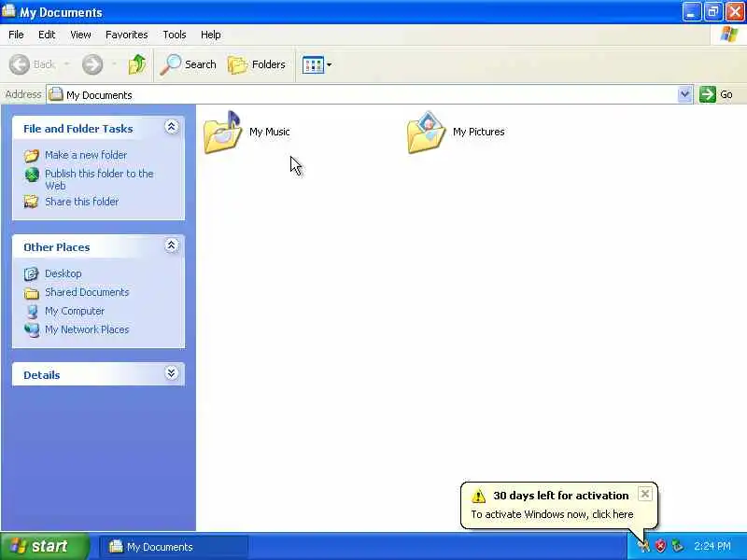Click Make a new folder link
Screen dimensions: 747x560
pos(86,155)
